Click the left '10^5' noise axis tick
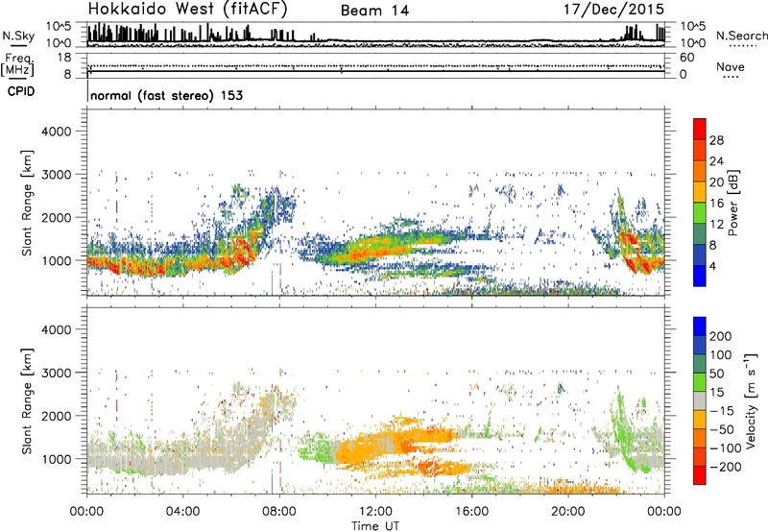This screenshot has height=532, width=768. coord(60,26)
